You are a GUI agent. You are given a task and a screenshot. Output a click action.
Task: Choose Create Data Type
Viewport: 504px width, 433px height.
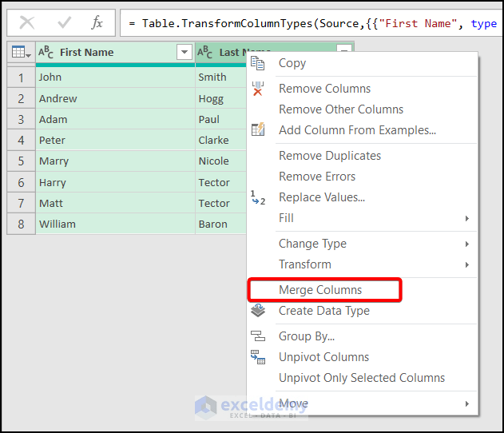[363, 311]
